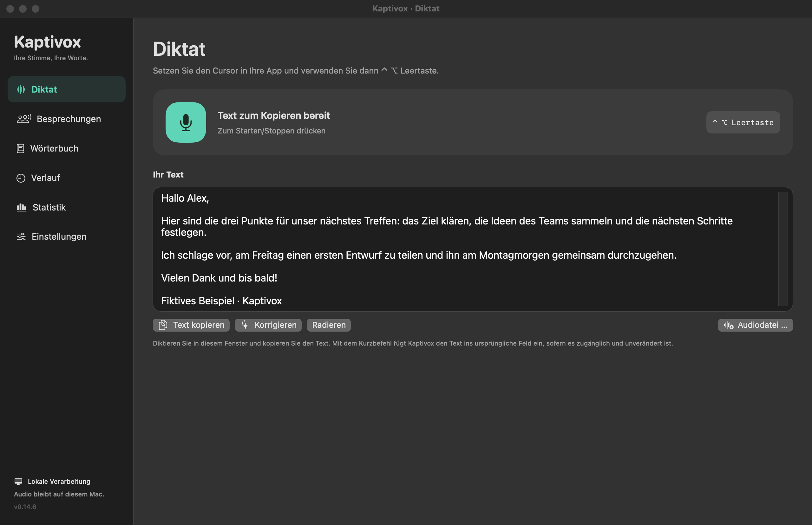Click the sparkle icon on Korrigieren

[x=245, y=325]
